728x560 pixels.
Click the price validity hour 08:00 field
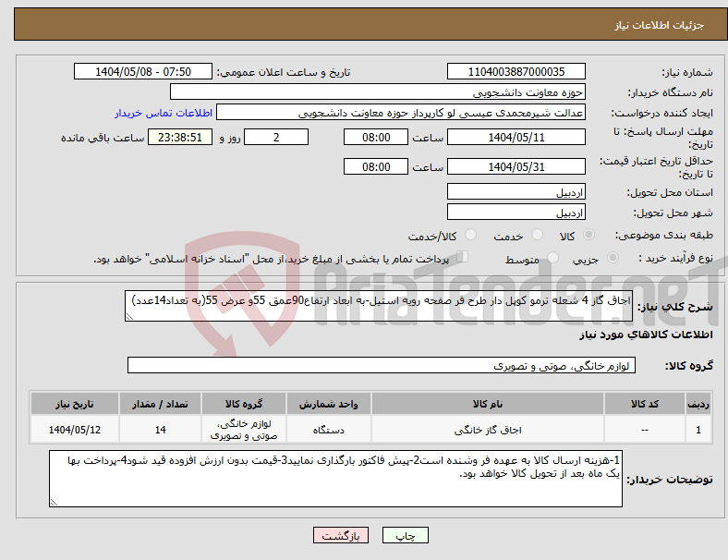pyautogui.click(x=376, y=166)
